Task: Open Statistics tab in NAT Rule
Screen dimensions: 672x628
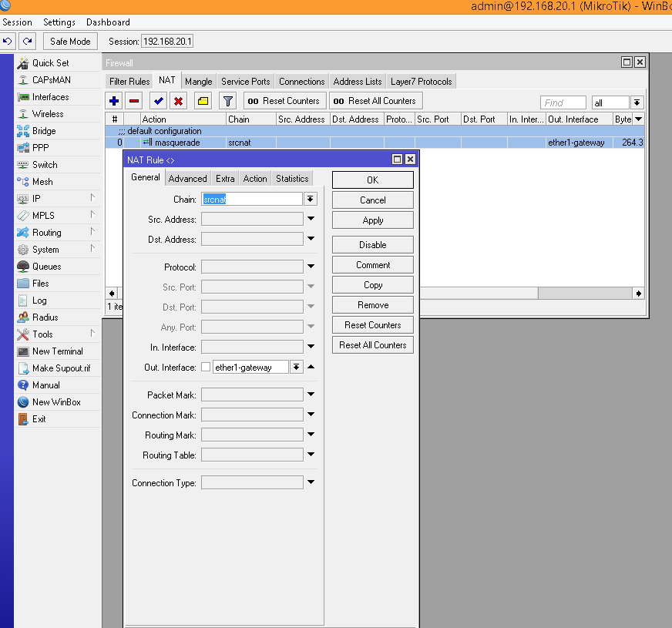Action: coord(292,179)
